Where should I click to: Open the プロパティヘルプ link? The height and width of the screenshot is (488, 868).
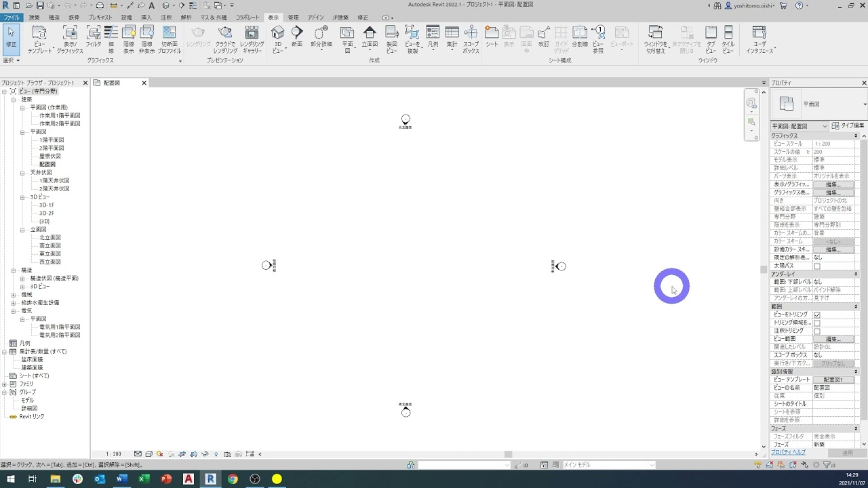(x=788, y=452)
